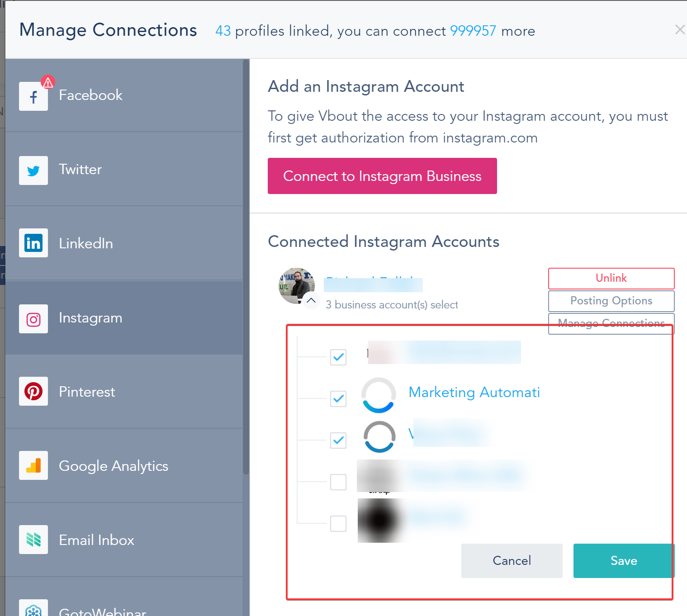Click the third account's circular logo
Viewport: 687px width, 616px height.
(x=379, y=437)
